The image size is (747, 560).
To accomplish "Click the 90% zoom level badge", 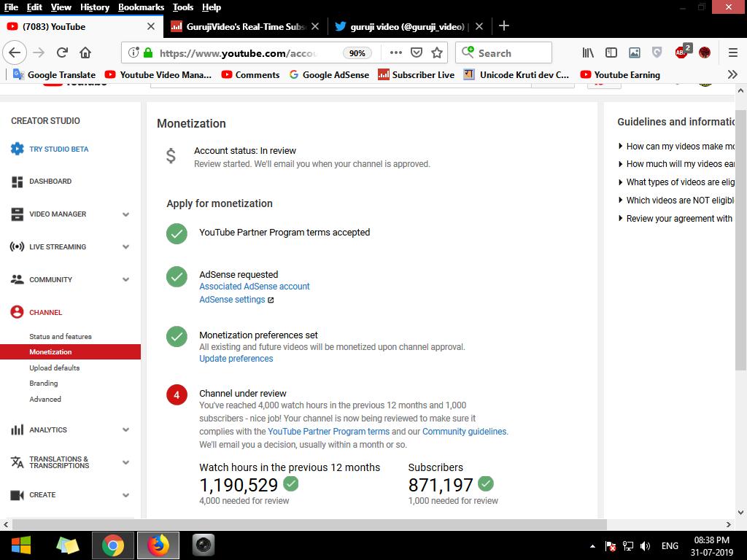I will point(357,52).
